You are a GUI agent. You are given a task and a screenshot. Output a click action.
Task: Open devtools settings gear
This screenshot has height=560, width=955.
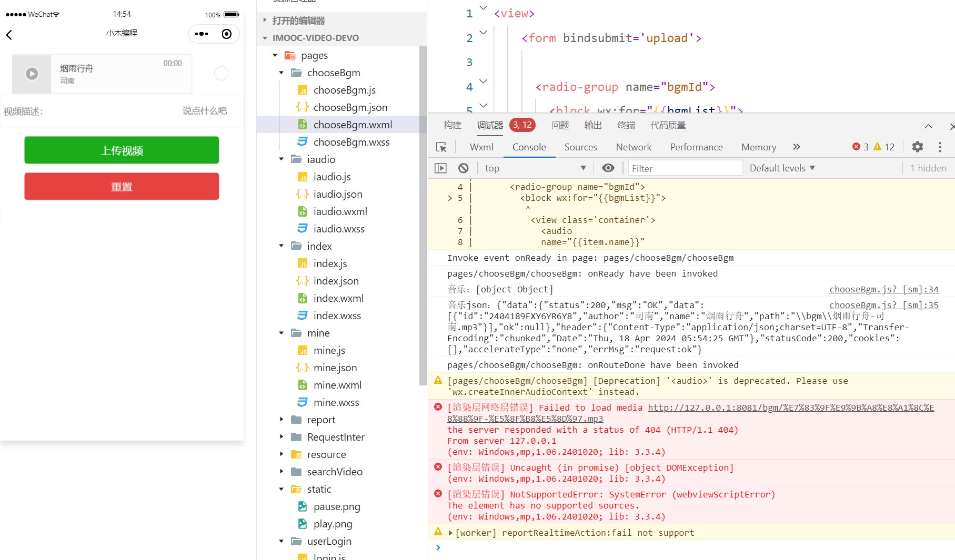coord(917,147)
